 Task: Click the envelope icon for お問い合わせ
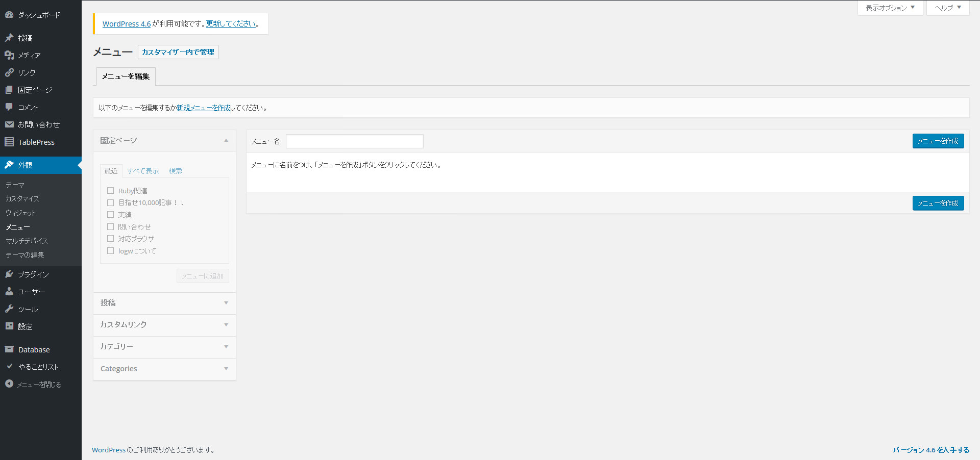coord(9,124)
